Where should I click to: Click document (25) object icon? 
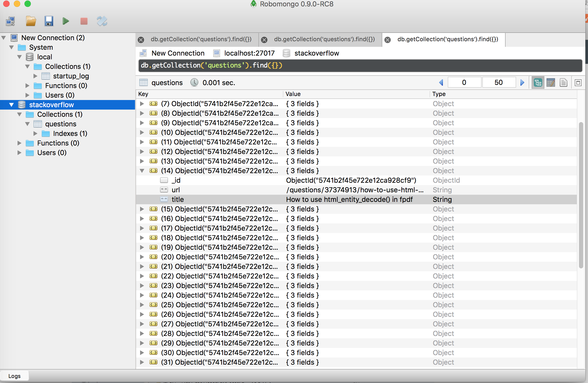point(153,305)
